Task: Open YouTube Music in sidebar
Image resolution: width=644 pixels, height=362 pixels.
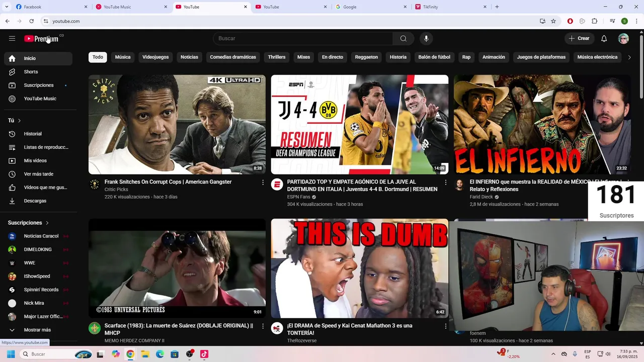Action: (38, 99)
